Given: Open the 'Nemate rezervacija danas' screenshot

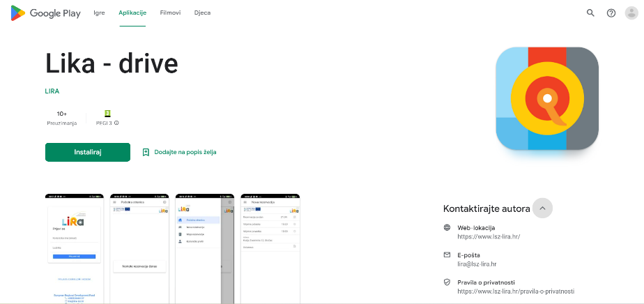Looking at the screenshot, I should tap(139, 248).
